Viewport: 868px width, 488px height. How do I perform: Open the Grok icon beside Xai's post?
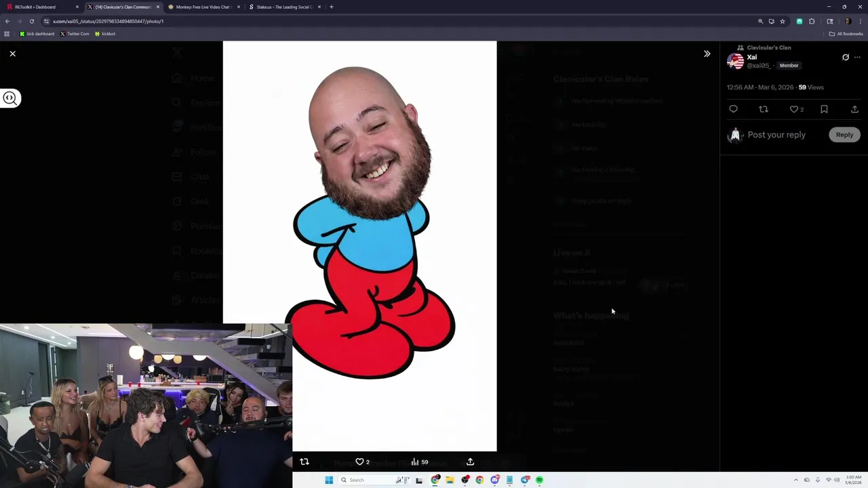click(x=846, y=58)
